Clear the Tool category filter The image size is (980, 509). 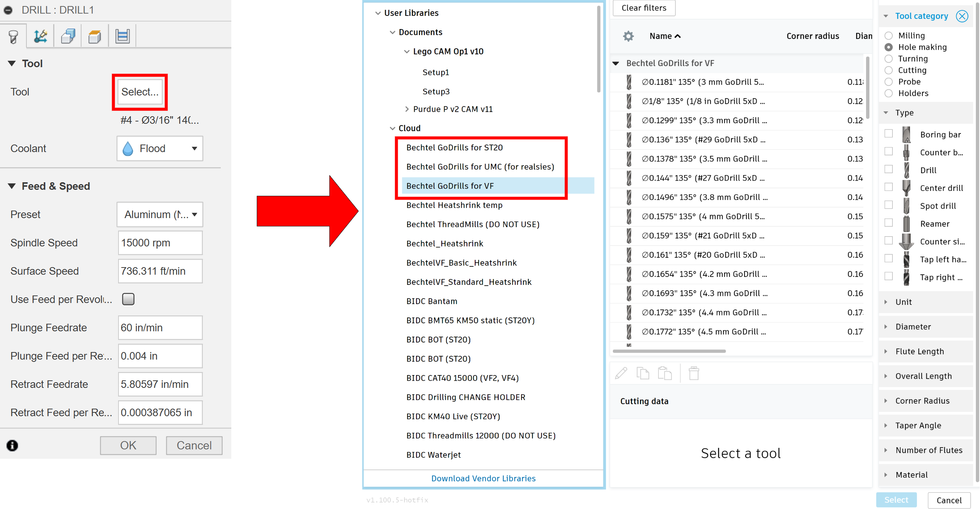(x=962, y=16)
